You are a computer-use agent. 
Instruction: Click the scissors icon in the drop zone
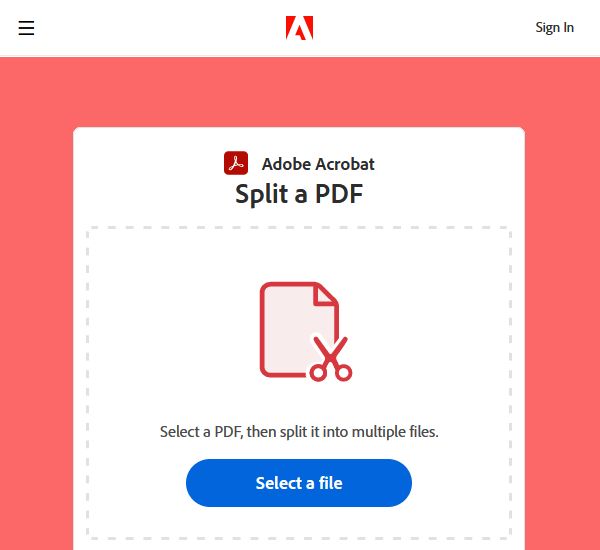coord(331,359)
